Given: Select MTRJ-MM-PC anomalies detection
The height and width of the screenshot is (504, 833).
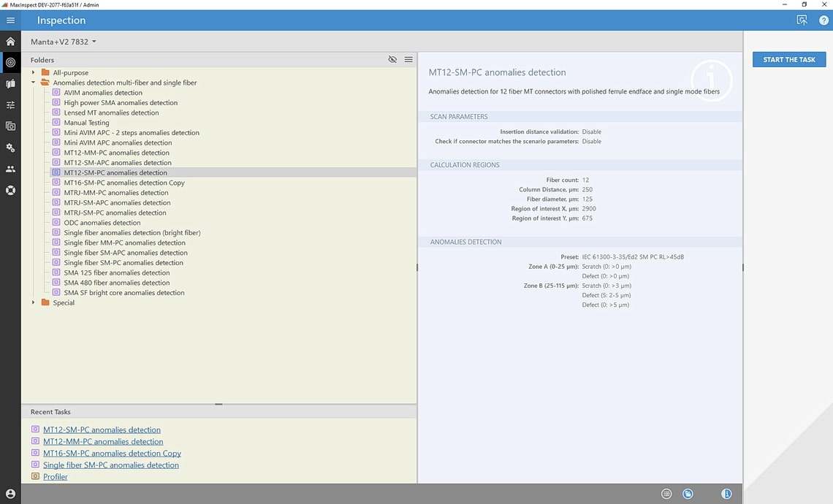Looking at the screenshot, I should coord(115,193).
